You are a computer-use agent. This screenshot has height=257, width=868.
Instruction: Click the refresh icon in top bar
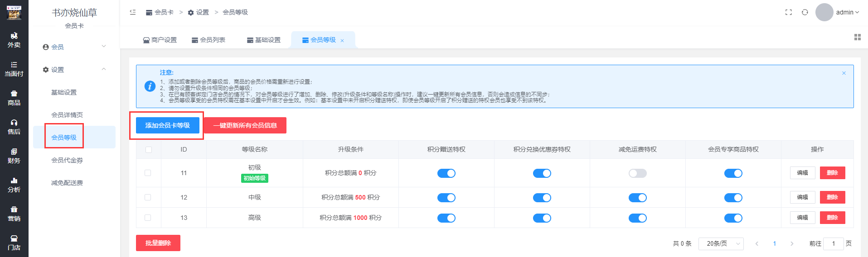(x=805, y=12)
